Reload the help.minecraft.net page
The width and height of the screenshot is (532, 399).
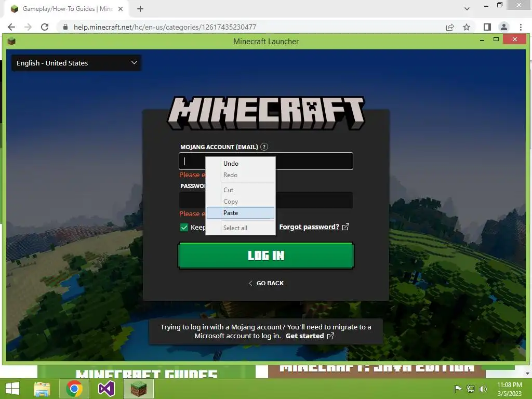[x=45, y=27]
